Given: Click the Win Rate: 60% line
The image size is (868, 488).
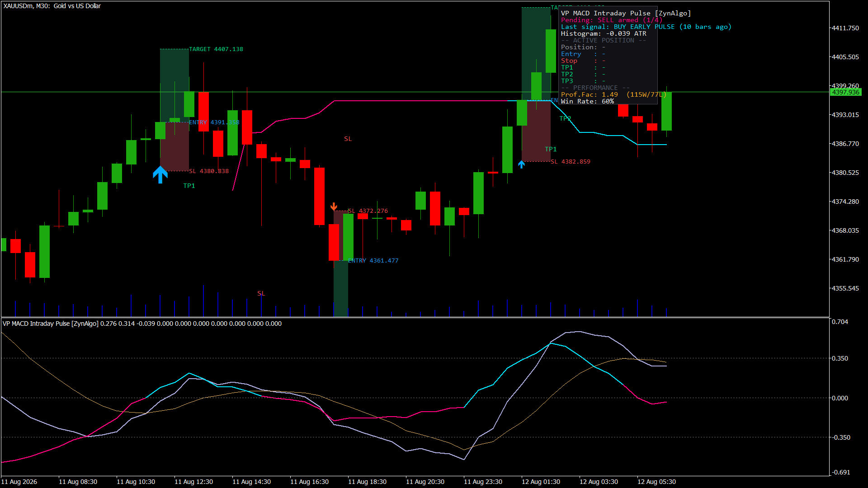Looking at the screenshot, I should coord(587,102).
